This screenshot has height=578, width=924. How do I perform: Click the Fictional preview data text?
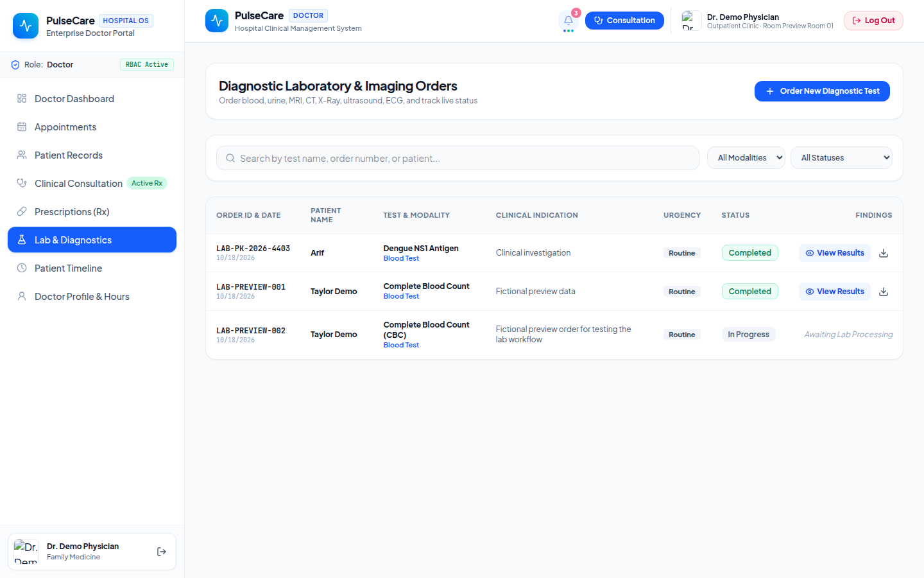coord(536,292)
